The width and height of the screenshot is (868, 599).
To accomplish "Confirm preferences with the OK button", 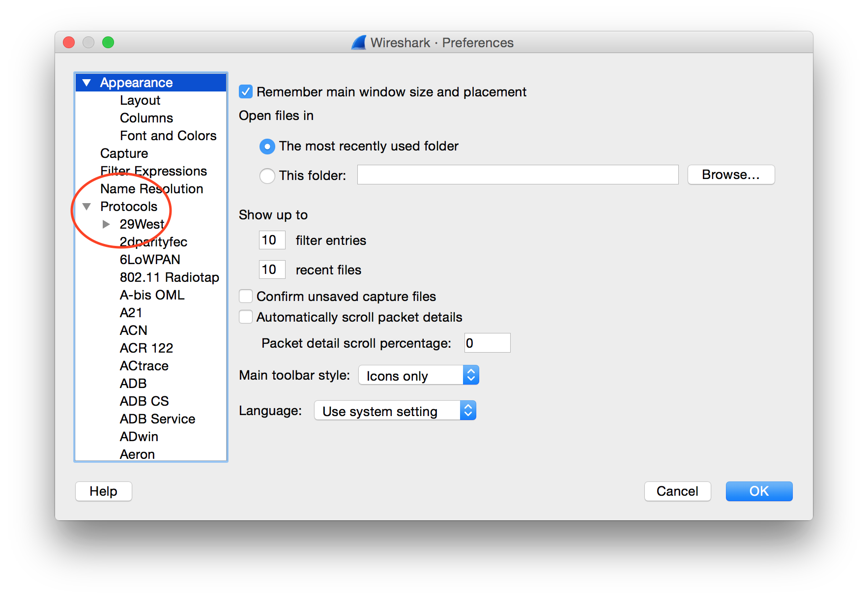I will (x=759, y=491).
